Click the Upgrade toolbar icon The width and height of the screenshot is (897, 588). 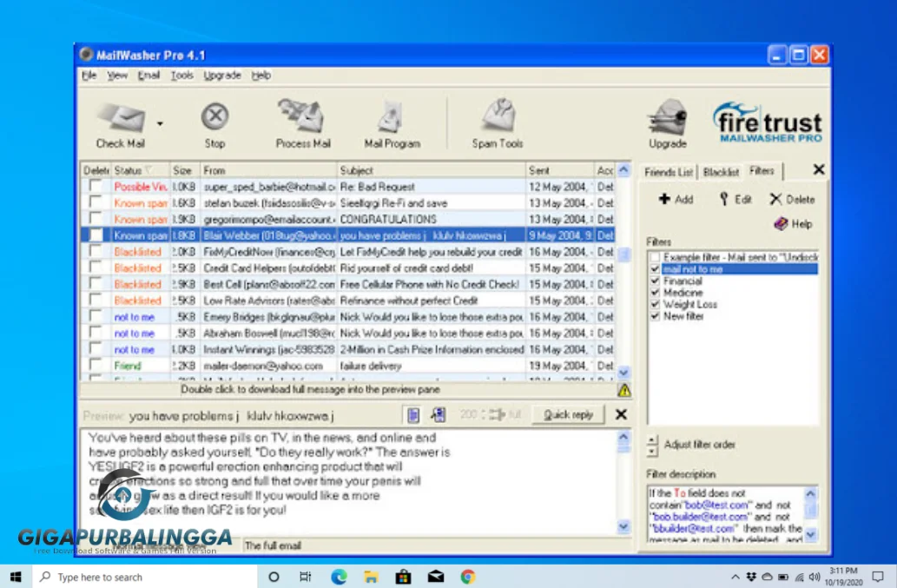(667, 116)
